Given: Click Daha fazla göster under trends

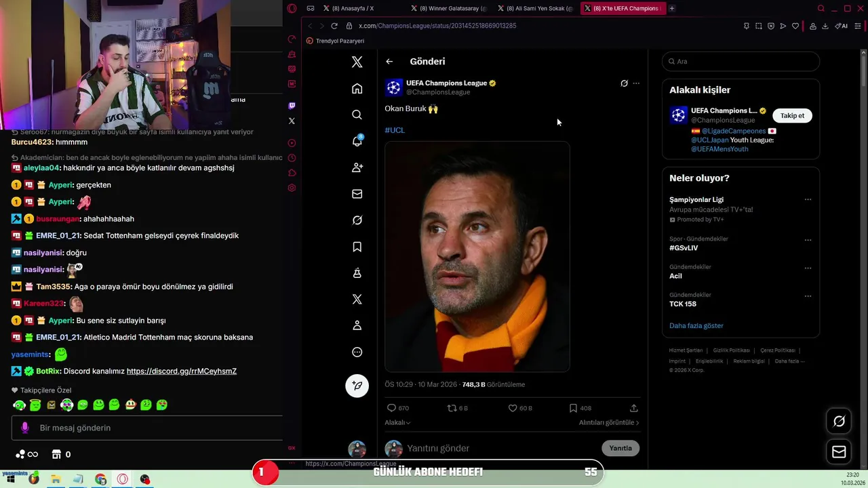Looking at the screenshot, I should [696, 325].
